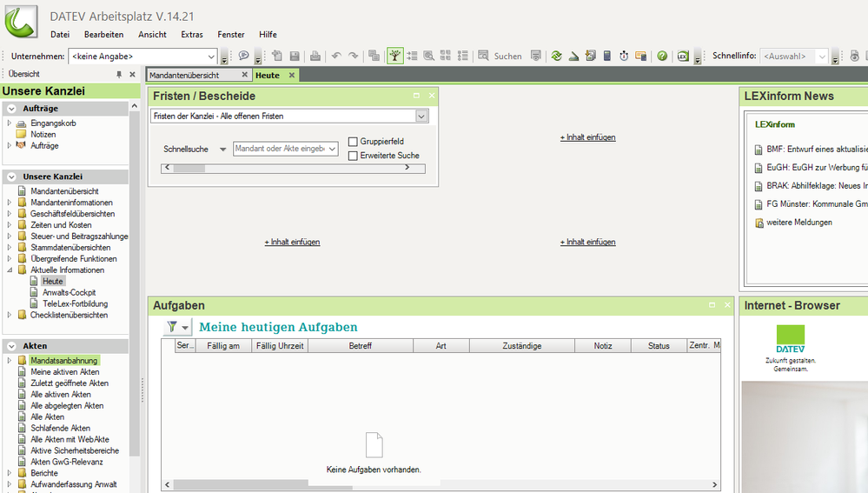Viewport: 868px width, 493px height.
Task: Open the Fristen der Kanzlei dropdown
Action: [421, 117]
